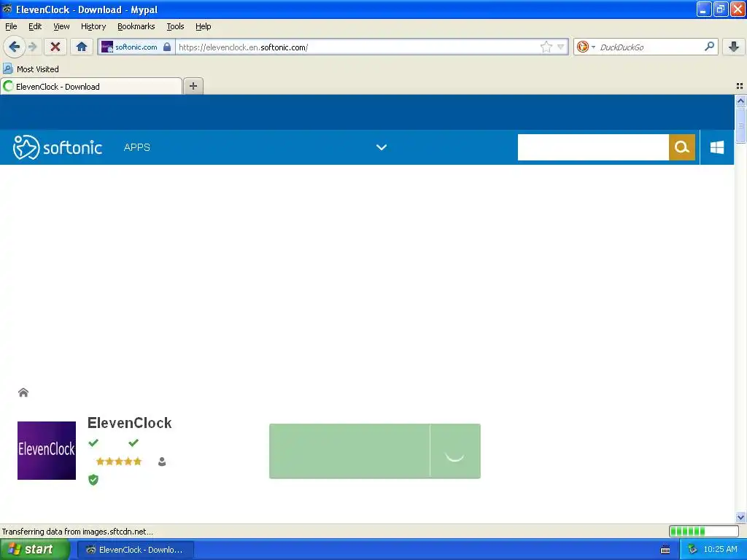Click the Softonic site search field
This screenshot has width=747, height=560.
tap(593, 147)
